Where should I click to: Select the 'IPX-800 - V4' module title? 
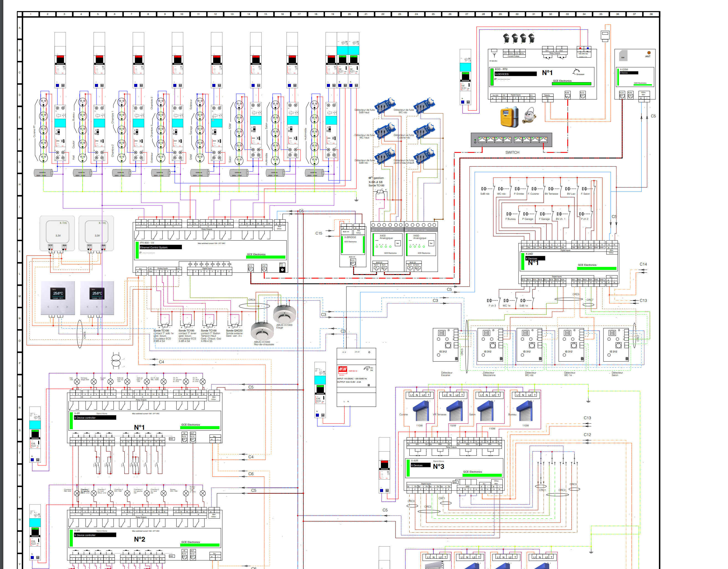[x=147, y=243]
